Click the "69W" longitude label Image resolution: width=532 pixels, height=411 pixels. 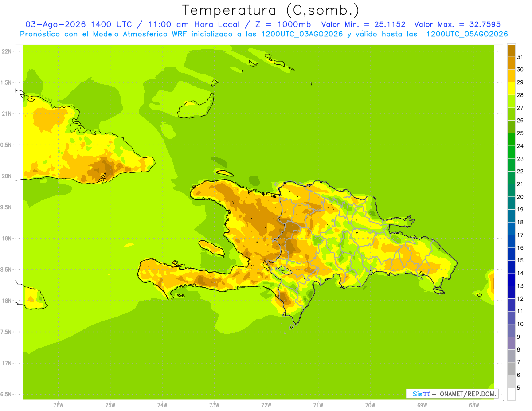(422, 405)
